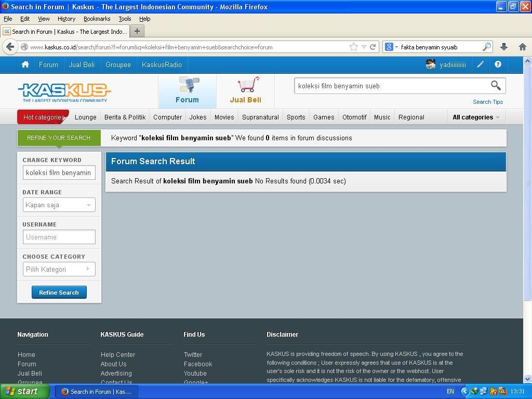Click the KASKUS logo
The image size is (532, 399).
click(64, 92)
